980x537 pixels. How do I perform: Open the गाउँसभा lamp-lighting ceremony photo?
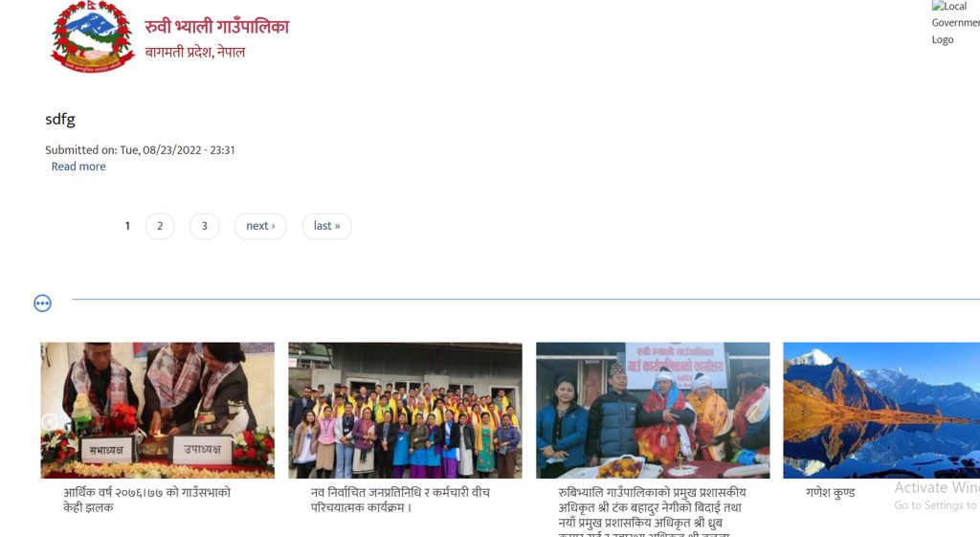pyautogui.click(x=158, y=410)
